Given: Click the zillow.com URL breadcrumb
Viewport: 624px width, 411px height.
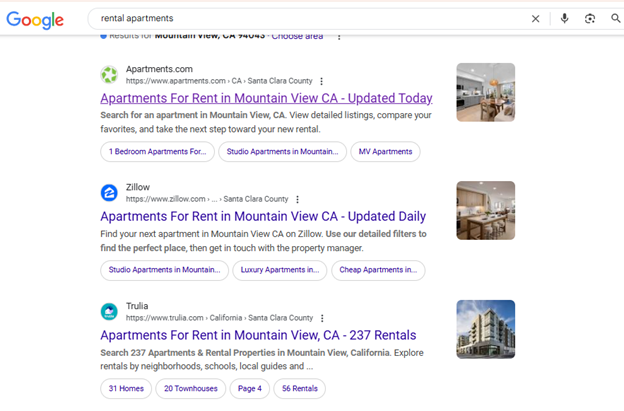Looking at the screenshot, I should coord(207,199).
